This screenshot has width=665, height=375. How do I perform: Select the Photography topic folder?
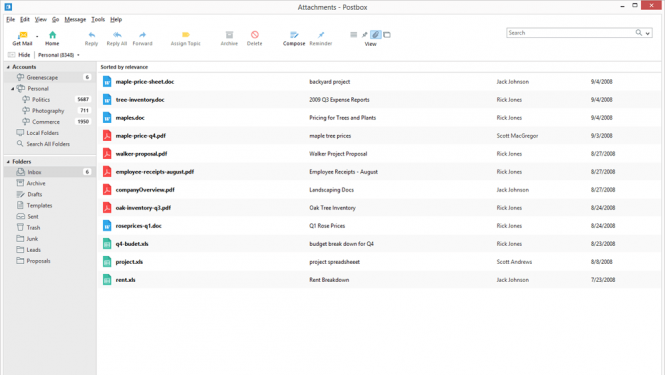click(x=50, y=110)
